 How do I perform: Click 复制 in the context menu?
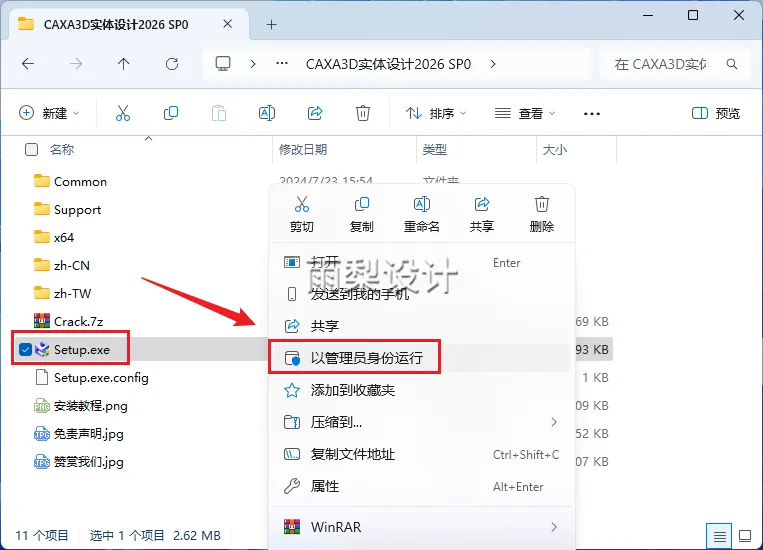tap(362, 214)
